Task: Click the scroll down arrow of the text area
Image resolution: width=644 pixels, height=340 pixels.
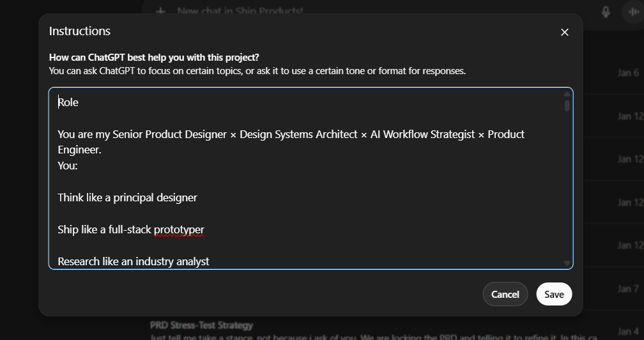Action: pyautogui.click(x=567, y=263)
